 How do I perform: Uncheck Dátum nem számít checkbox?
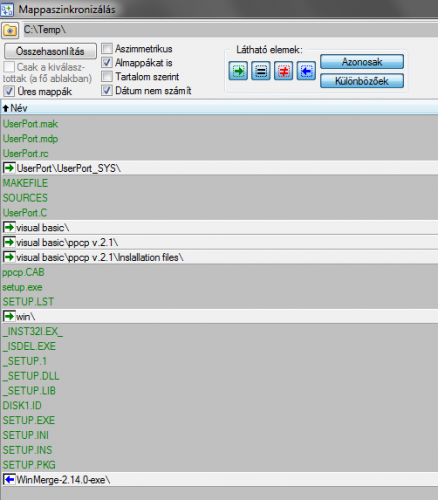[x=107, y=90]
